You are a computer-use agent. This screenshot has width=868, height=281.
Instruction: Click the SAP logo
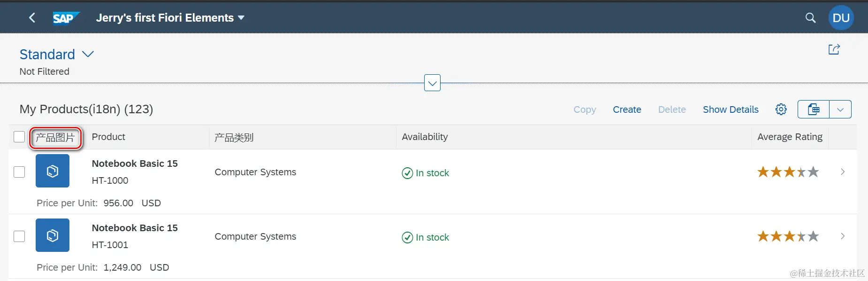coord(66,18)
